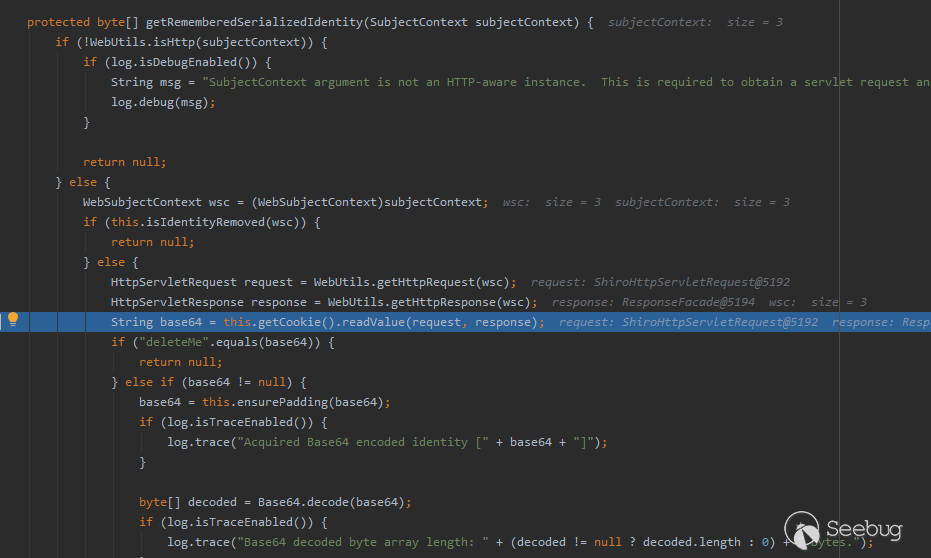Click the this.ensurePadding(base64) call

coord(292,402)
